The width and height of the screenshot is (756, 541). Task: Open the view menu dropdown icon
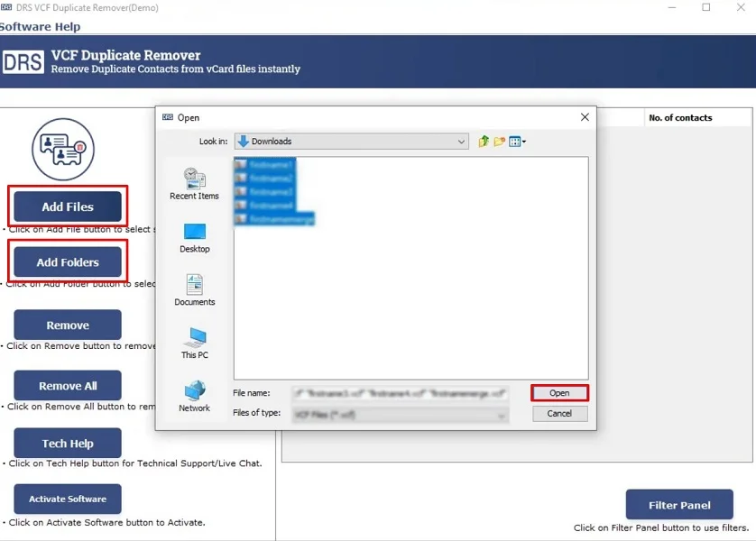tap(517, 142)
